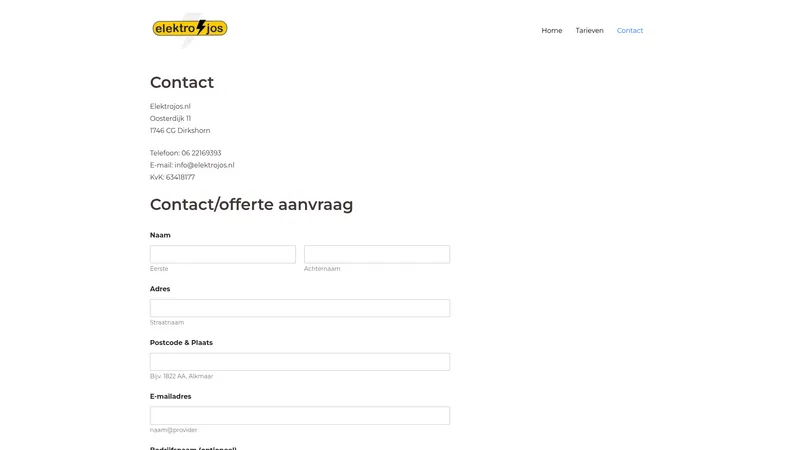800x450 pixels.
Task: Click the Elektrojos.nl company name text
Action: click(170, 106)
